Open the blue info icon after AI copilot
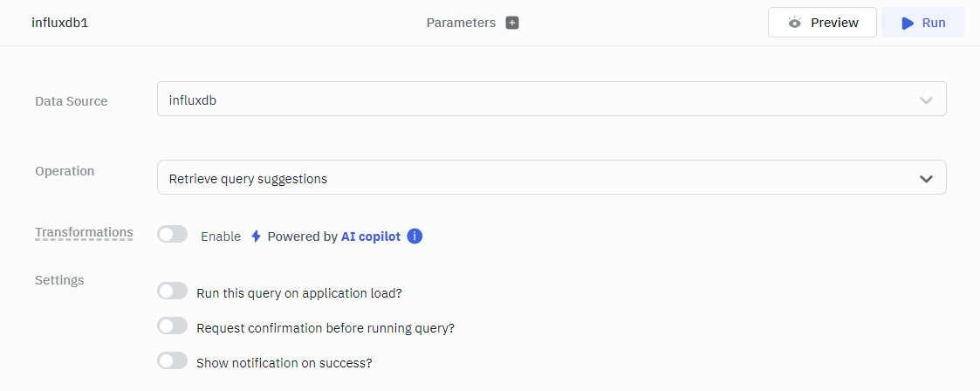980x391 pixels. coord(415,237)
